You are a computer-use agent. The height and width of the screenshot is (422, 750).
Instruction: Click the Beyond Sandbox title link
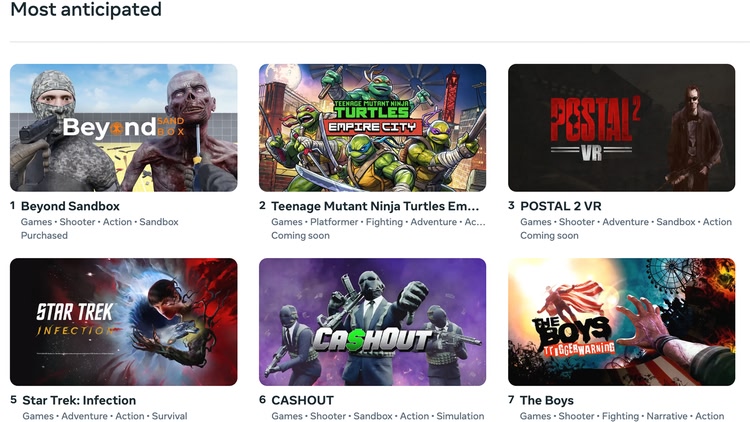point(70,206)
